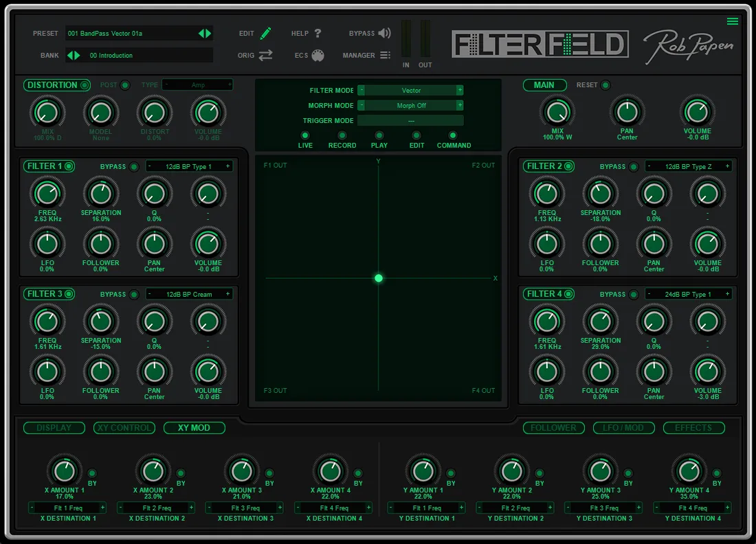Click the MAIN section button

click(x=544, y=85)
